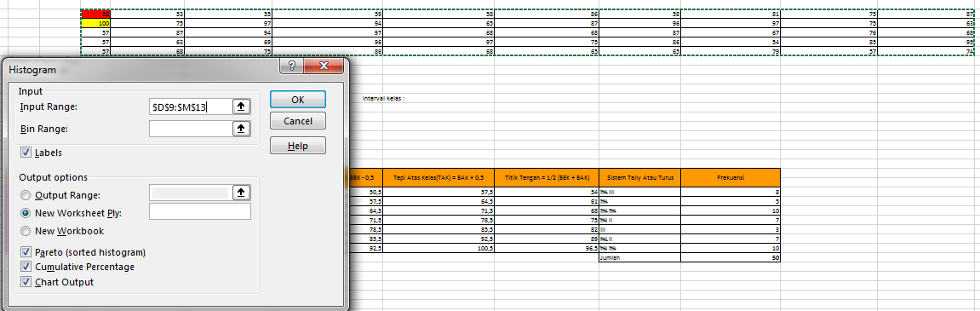Viewport: 980px width, 311px height.
Task: Select the Frekuensi cell with value 8
Action: (731, 193)
